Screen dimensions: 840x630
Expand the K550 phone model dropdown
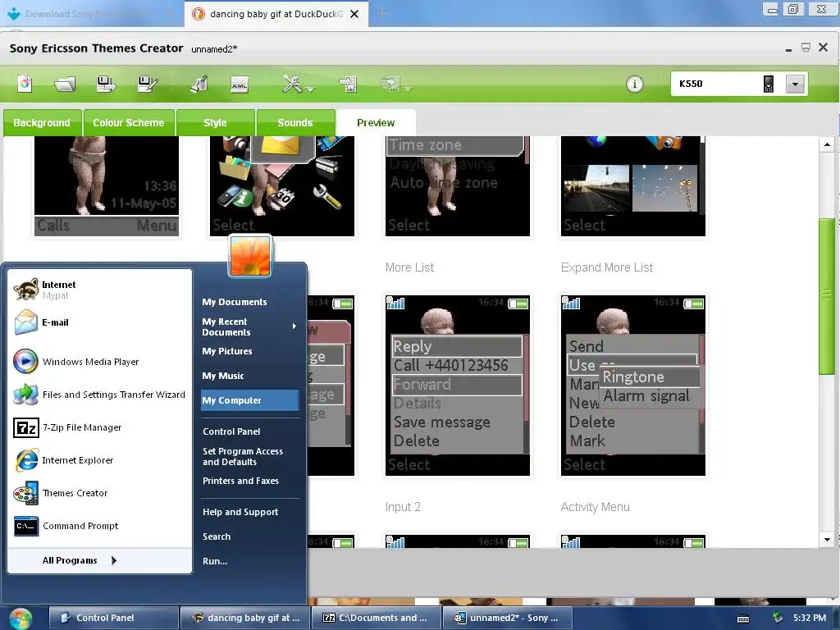click(x=796, y=84)
